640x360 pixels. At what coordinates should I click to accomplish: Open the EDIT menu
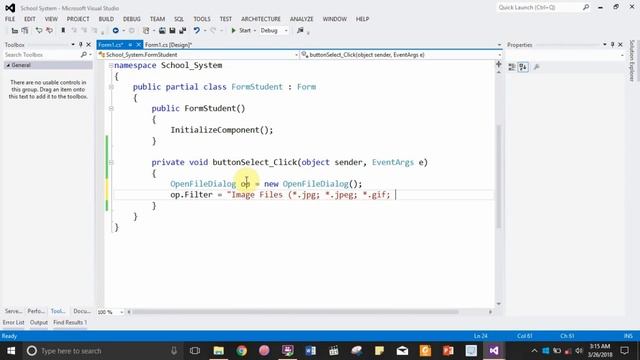pos(30,19)
